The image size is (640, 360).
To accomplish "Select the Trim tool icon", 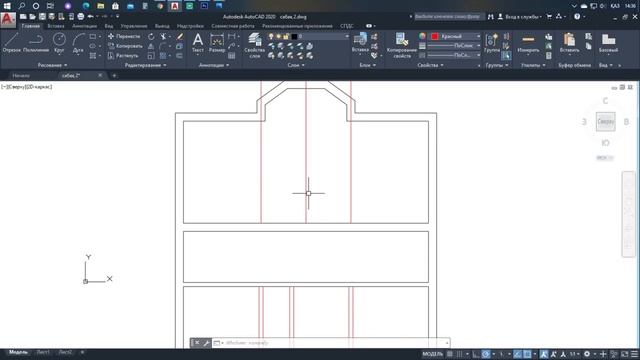I will (163, 36).
